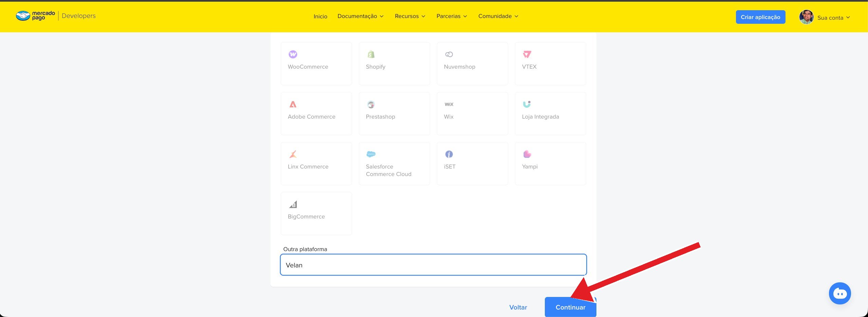Choose the Loja Integrada platform name
The width and height of the screenshot is (868, 317).
[540, 117]
